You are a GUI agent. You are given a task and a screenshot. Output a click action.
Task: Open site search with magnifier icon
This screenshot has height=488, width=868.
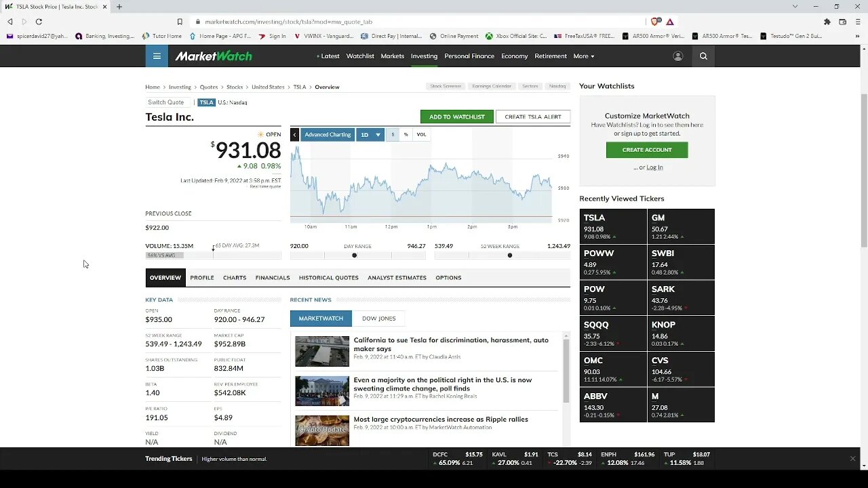click(703, 56)
